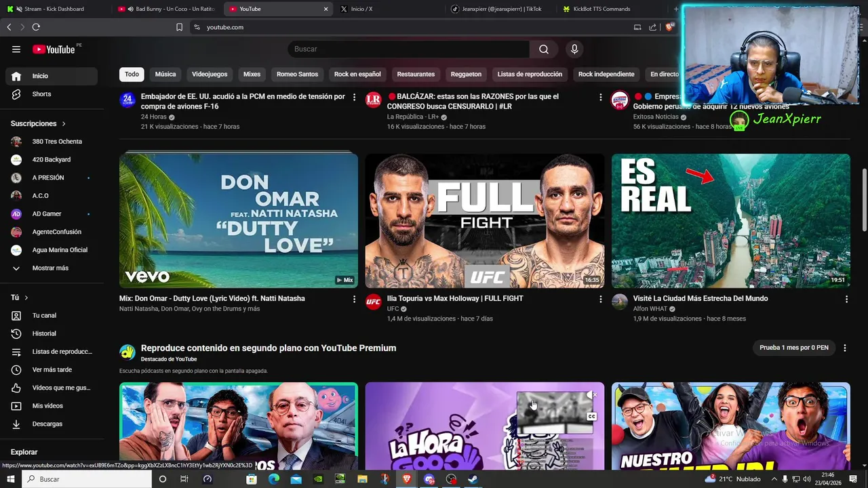Open options for Ciudad Más Estrecha video
Viewport: 868px width, 488px height.
coord(846,299)
